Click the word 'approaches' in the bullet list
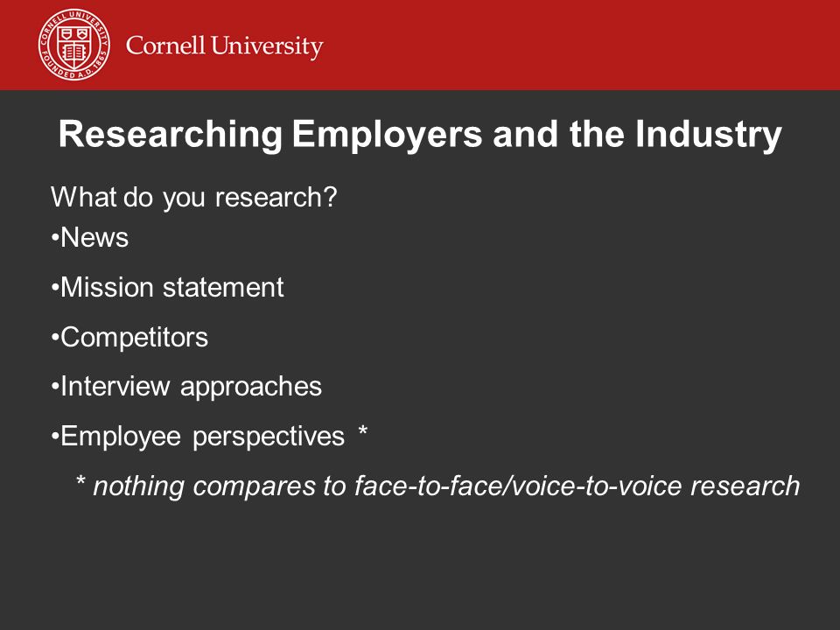 (x=251, y=388)
